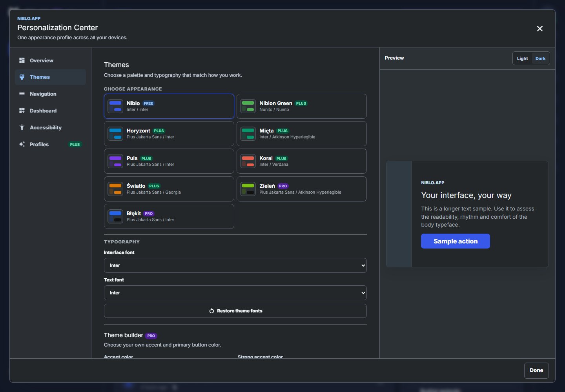Click the Navigation hamburger icon
The height and width of the screenshot is (392, 565).
tap(22, 94)
